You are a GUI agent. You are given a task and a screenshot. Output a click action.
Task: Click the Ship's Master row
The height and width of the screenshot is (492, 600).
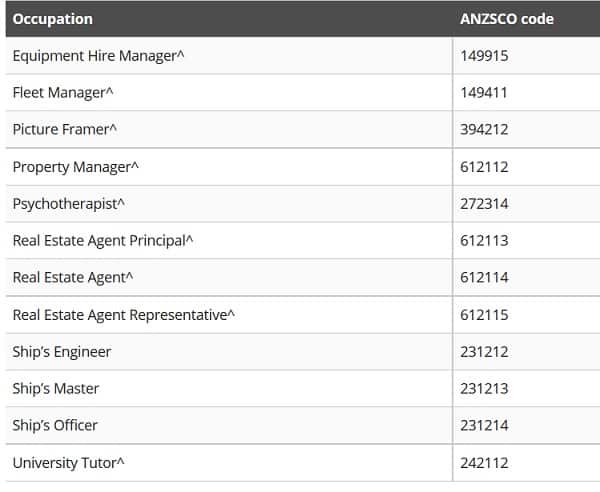[303, 389]
